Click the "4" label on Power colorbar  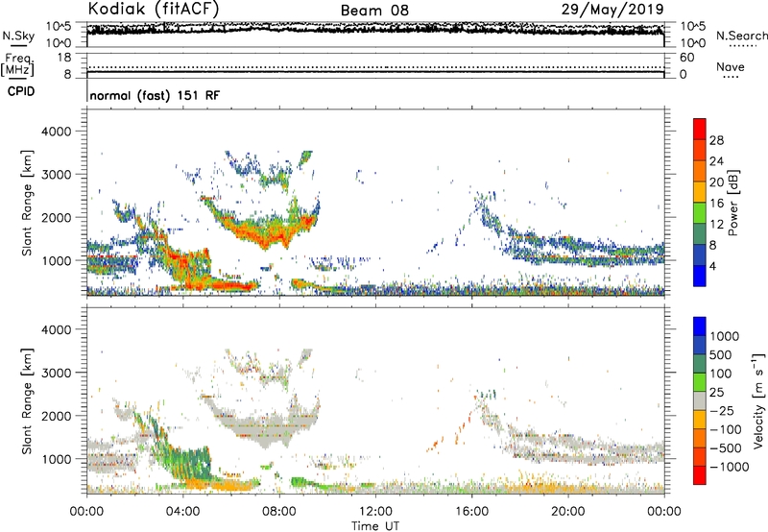712,267
